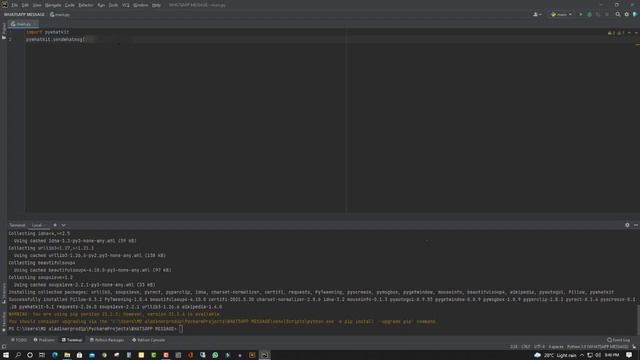The image size is (640, 360).
Task: Open the Window menu
Action: tap(141, 5)
